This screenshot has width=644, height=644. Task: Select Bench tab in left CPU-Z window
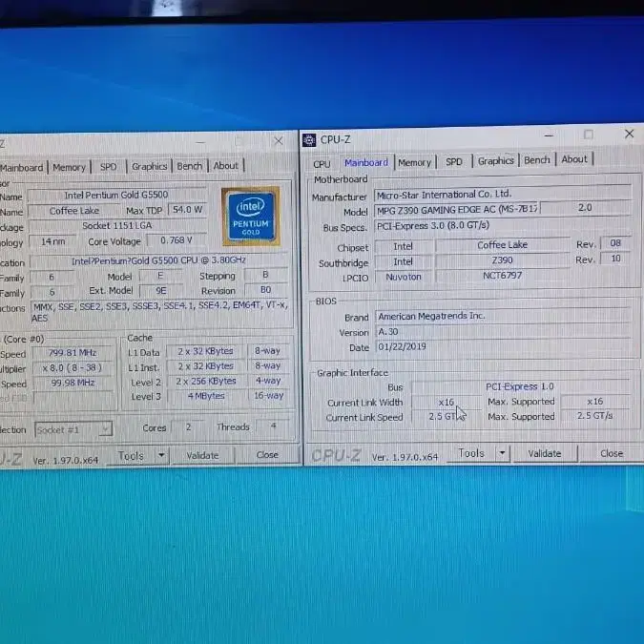189,166
